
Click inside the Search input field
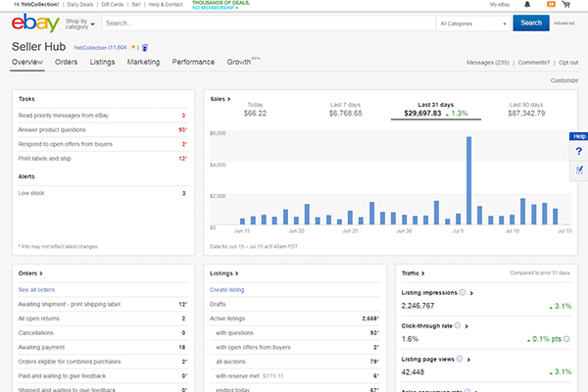tap(269, 24)
